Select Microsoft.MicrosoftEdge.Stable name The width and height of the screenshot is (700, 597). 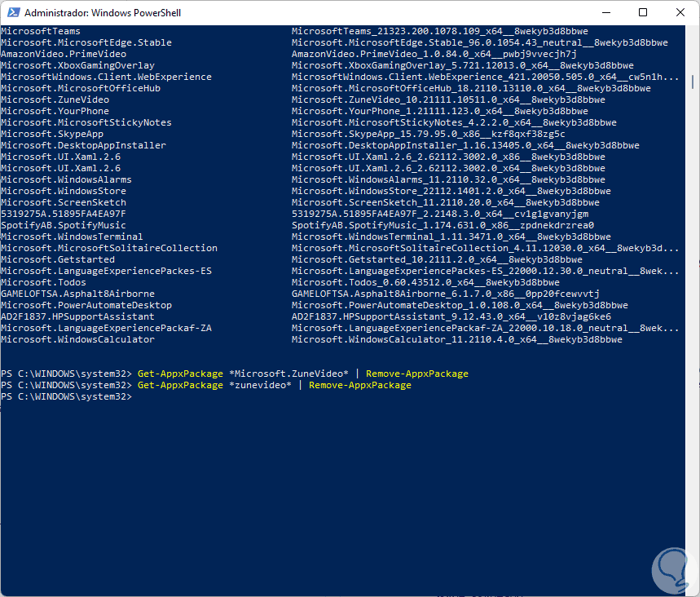pos(86,42)
